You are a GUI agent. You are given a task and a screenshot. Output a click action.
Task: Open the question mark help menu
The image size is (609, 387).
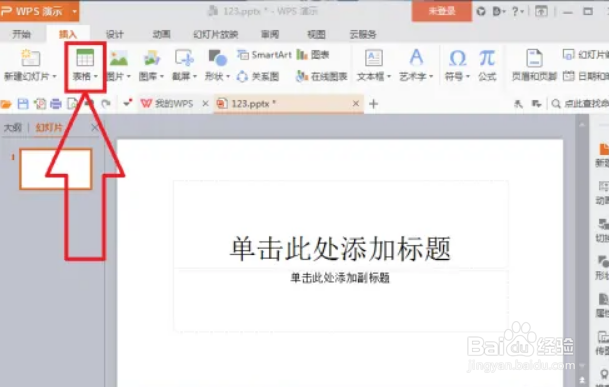pyautogui.click(x=518, y=12)
